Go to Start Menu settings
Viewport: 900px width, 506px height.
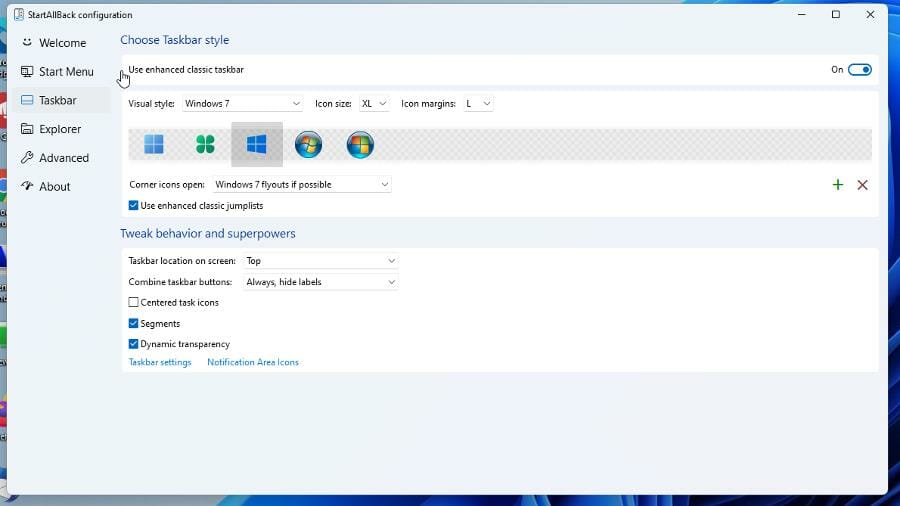(x=62, y=72)
